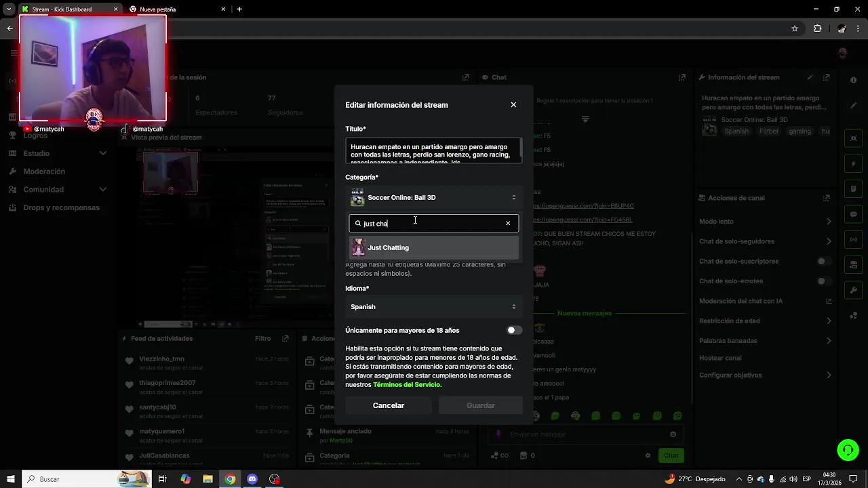This screenshot has width=868, height=488.
Task: Show hidden system tray icons
Action: [739, 479]
